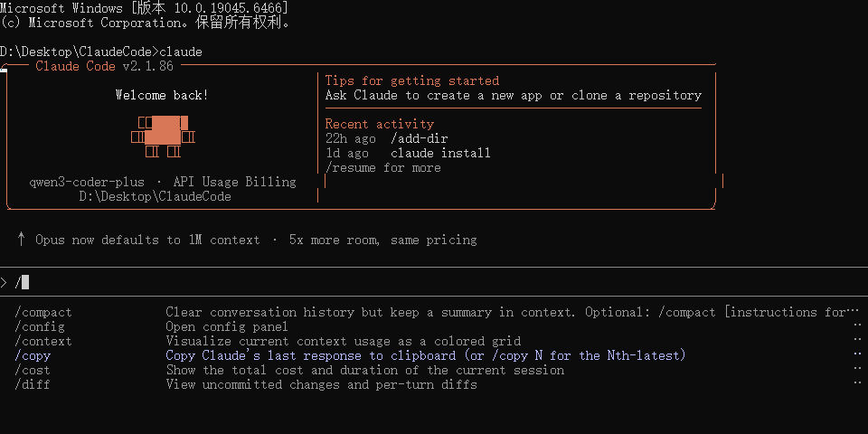Image resolution: width=868 pixels, height=434 pixels.
Task: Select the /diff command entry
Action: (x=33, y=384)
